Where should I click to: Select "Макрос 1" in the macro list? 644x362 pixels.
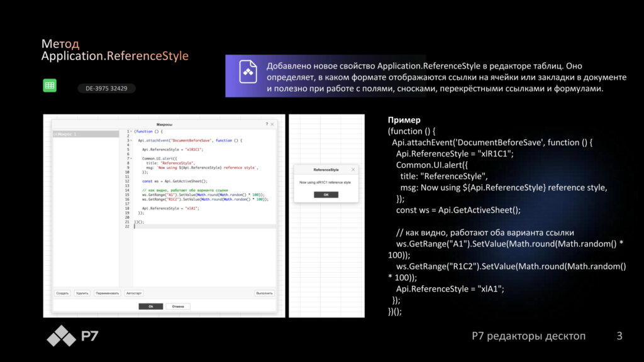click(86, 134)
